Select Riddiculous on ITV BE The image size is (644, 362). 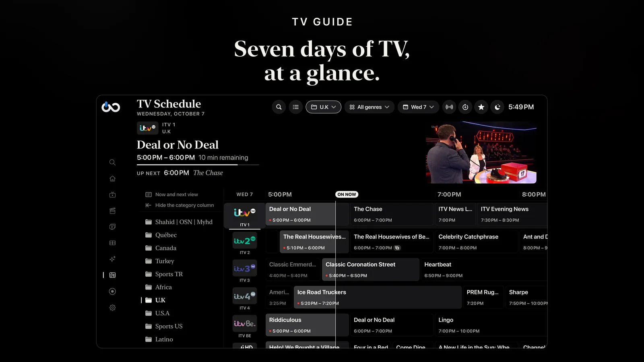point(307,325)
